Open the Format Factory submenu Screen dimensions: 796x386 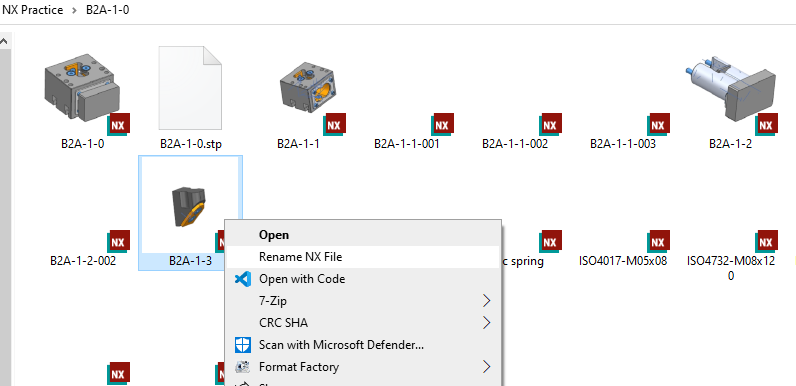coord(363,367)
